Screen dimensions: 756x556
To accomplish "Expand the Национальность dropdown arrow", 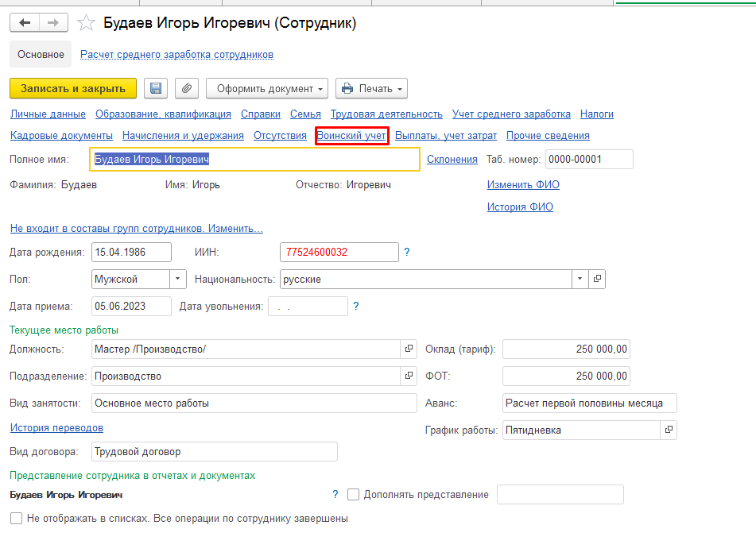I will point(580,280).
